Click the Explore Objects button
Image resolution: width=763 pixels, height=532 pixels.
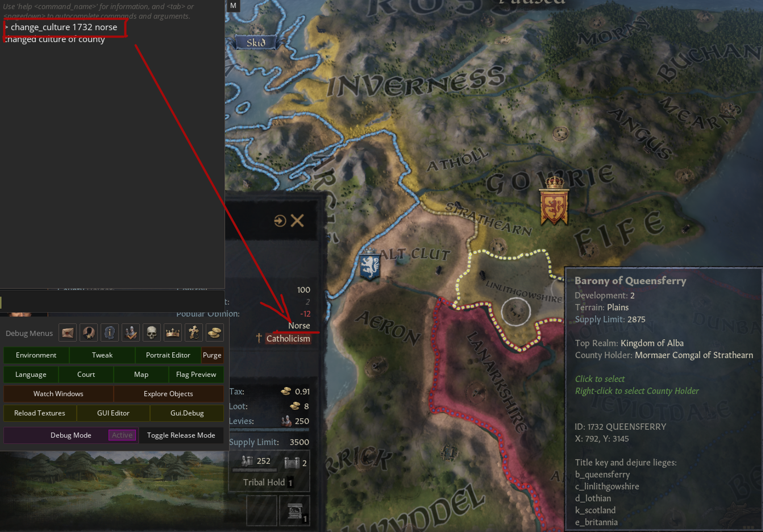coord(169,394)
